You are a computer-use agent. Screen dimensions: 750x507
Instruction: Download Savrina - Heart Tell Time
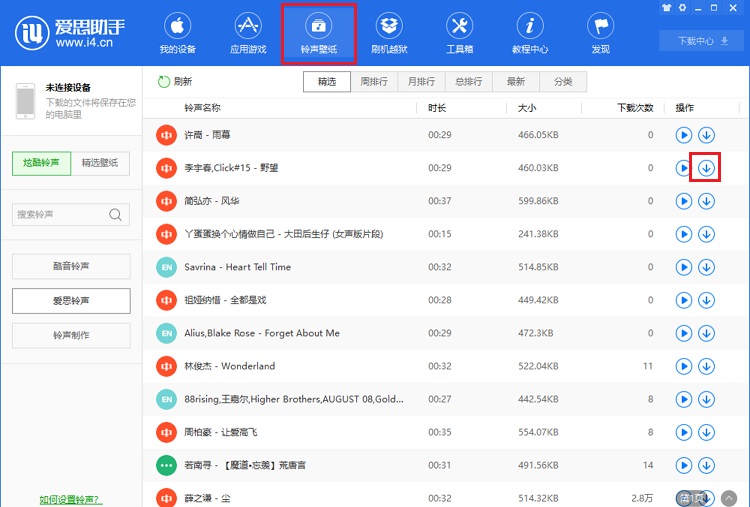click(706, 267)
